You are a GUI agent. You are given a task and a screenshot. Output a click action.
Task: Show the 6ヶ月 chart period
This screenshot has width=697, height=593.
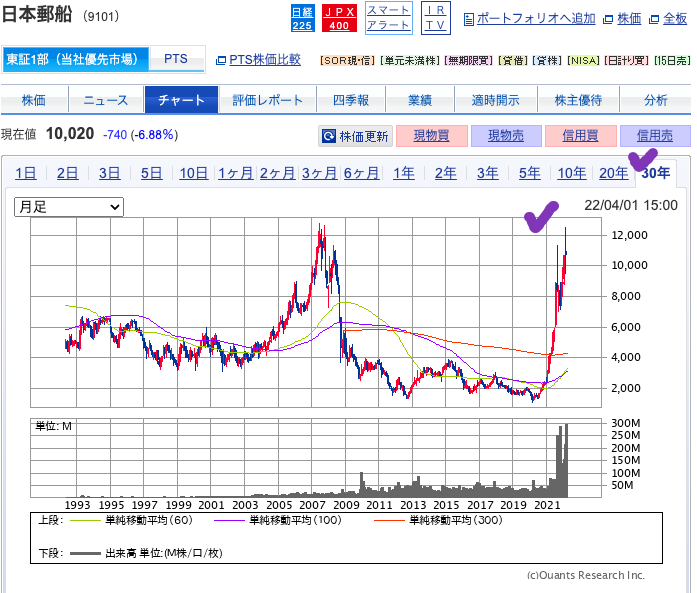(x=361, y=173)
